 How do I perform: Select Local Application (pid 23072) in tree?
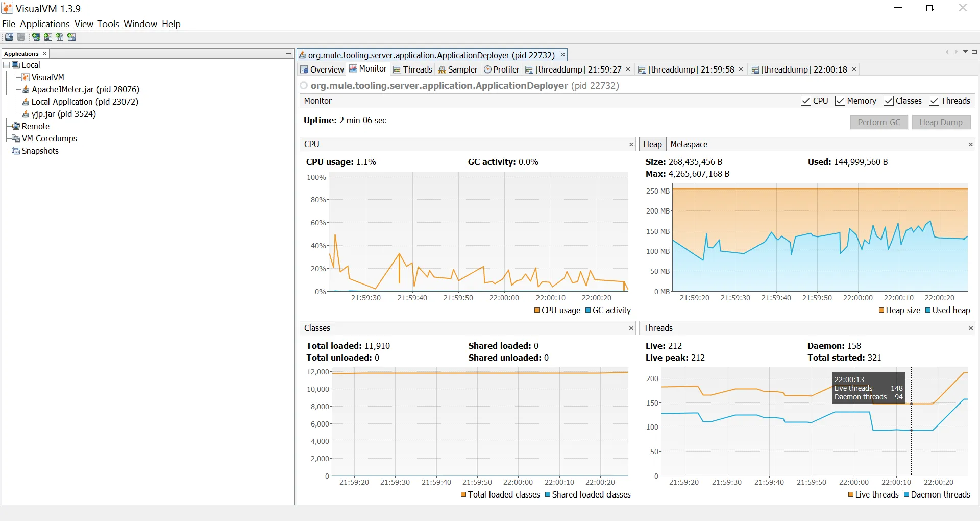click(x=85, y=102)
